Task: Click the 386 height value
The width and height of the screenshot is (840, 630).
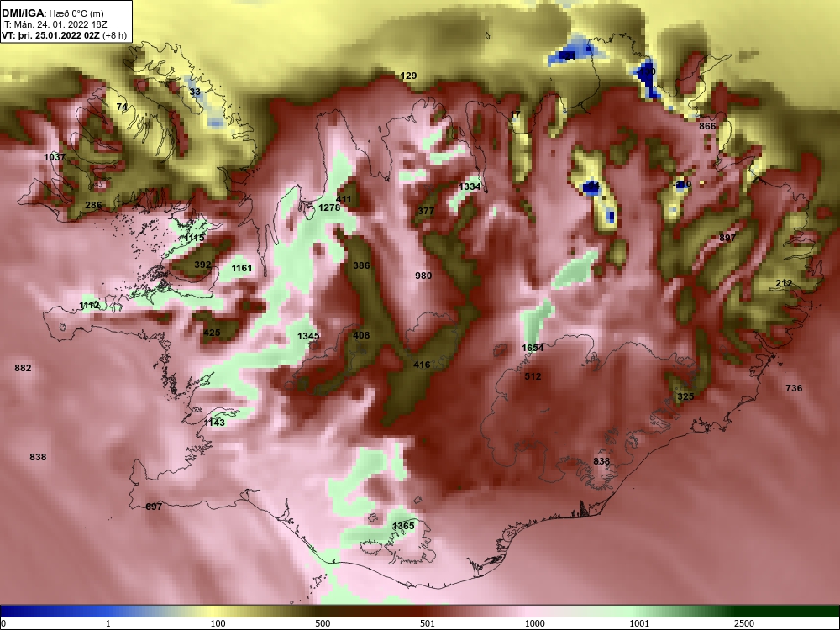Action: pos(361,265)
